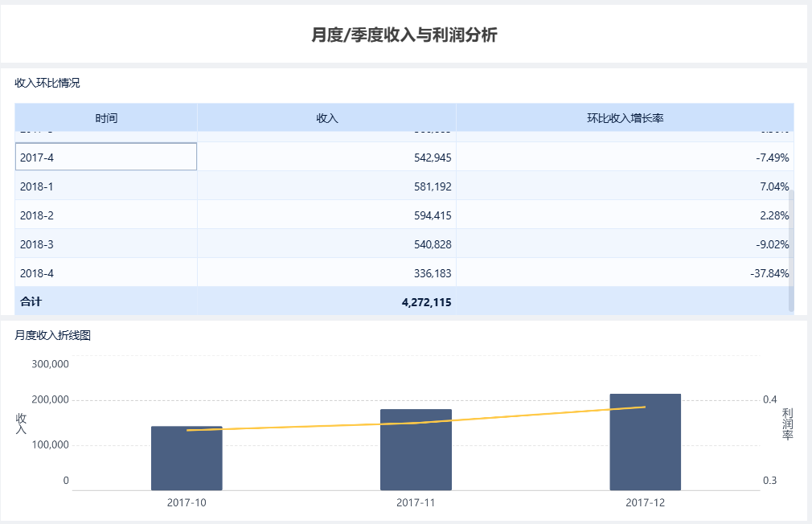The image size is (812, 524).
Task: Click the income value 540,828
Action: (433, 244)
